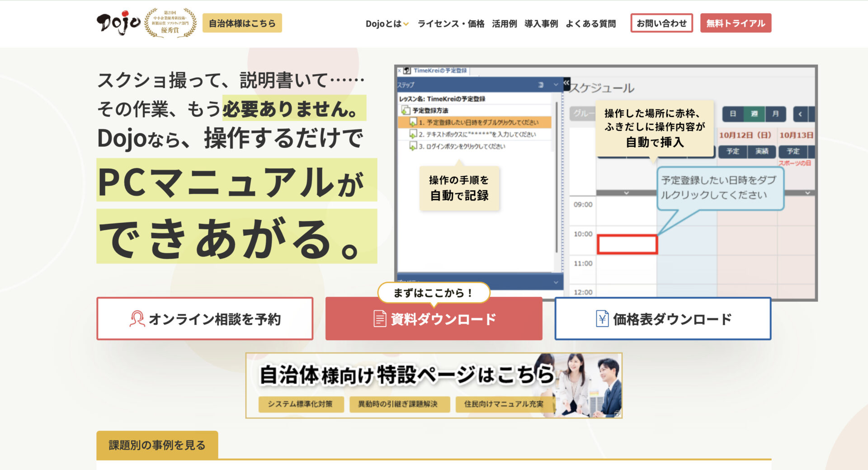The image size is (868, 470).
Task: Click the external link icon on municipality banner
Action: [617, 413]
